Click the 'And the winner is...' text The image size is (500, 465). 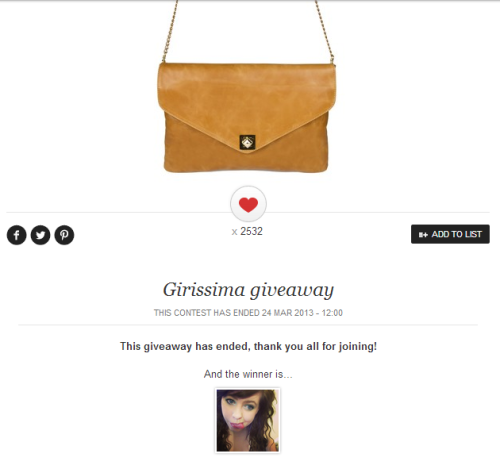[x=248, y=374]
